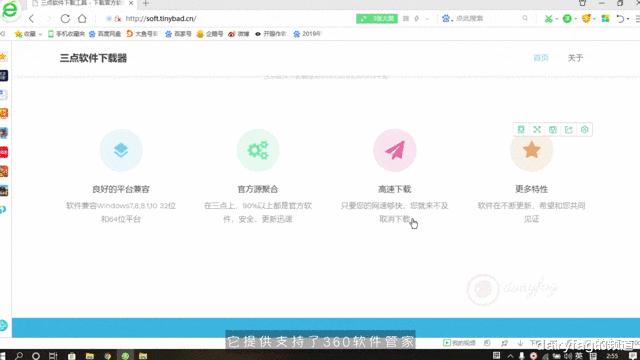This screenshot has width=640, height=360.
Task: Click the magnifier search icon in toolbar
Action: tap(525, 18)
